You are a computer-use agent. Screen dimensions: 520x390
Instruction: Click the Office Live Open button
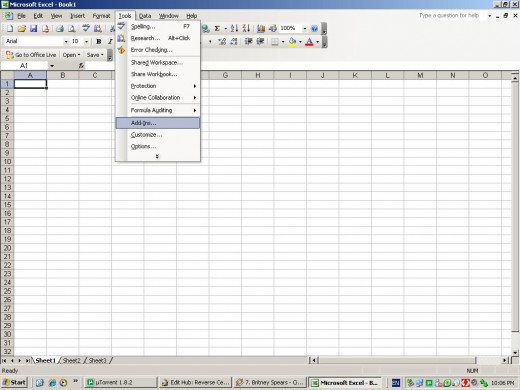tap(71, 55)
